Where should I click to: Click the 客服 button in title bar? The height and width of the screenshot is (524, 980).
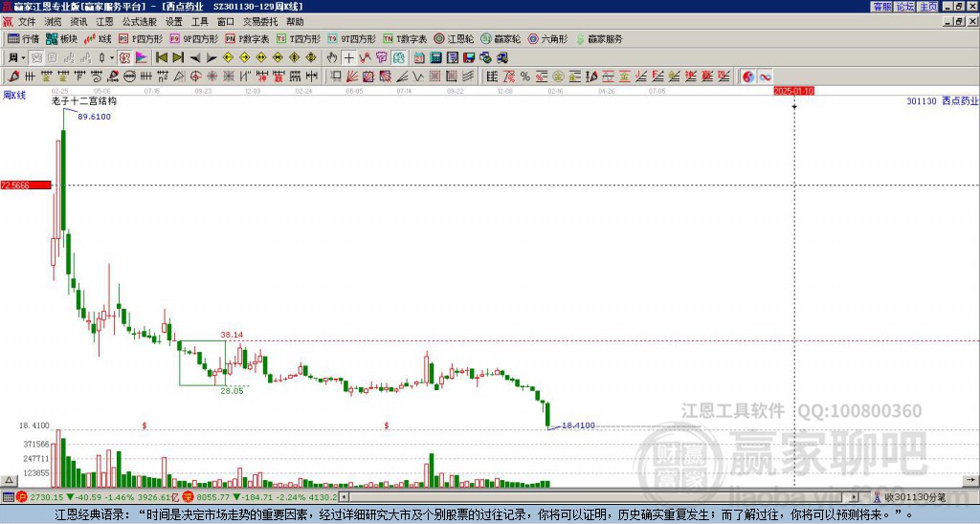pos(881,7)
